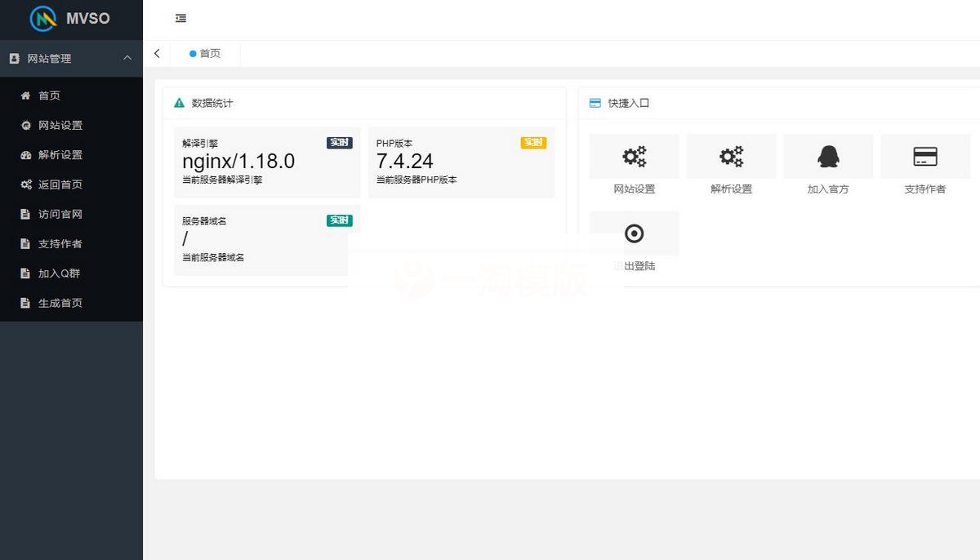Image resolution: width=980 pixels, height=560 pixels.
Task: Collapse the 网站管理 menu group
Action: 127,59
